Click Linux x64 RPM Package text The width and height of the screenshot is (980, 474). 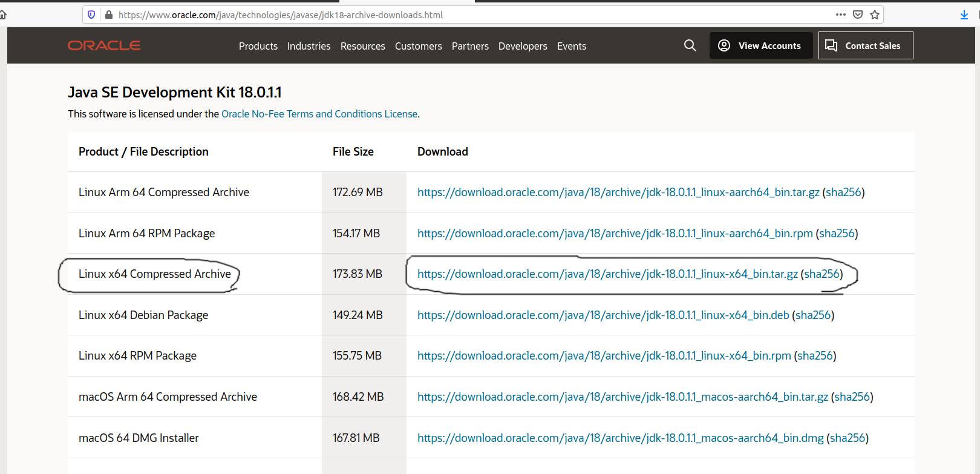pos(138,355)
